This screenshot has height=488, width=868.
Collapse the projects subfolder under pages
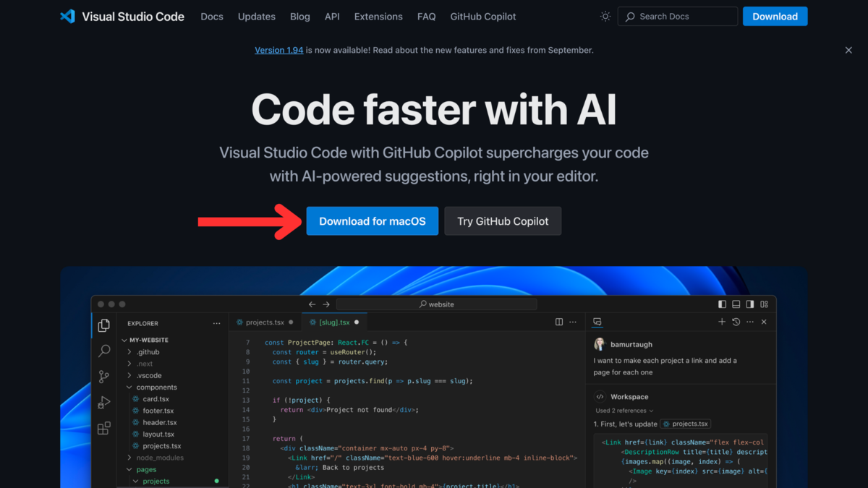point(135,481)
